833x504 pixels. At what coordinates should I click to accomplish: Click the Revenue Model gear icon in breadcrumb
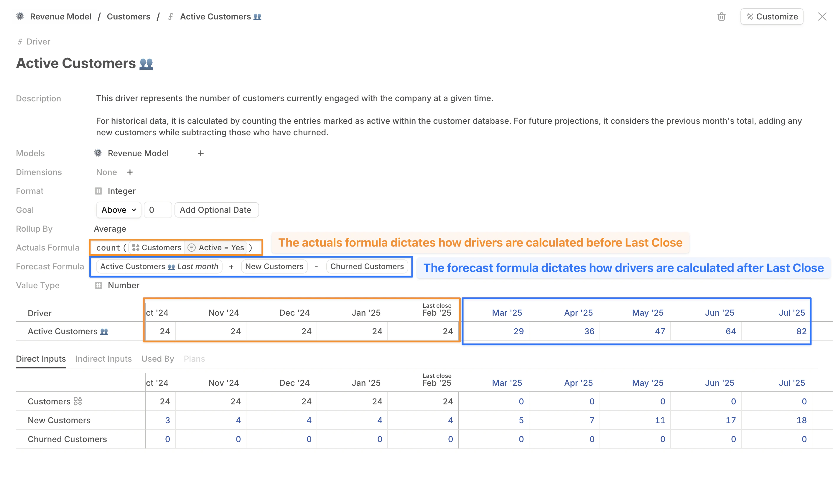point(20,16)
